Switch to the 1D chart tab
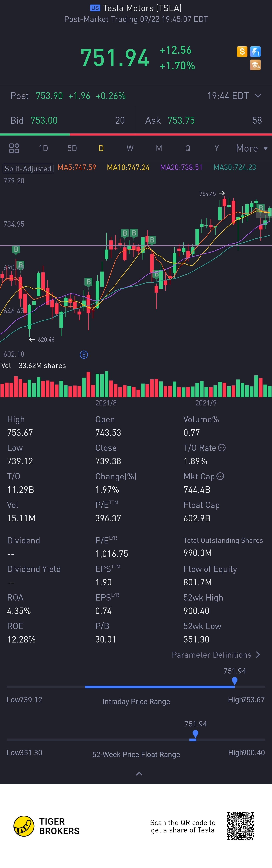Image resolution: width=272 pixels, height=868 pixels. pos(43,148)
